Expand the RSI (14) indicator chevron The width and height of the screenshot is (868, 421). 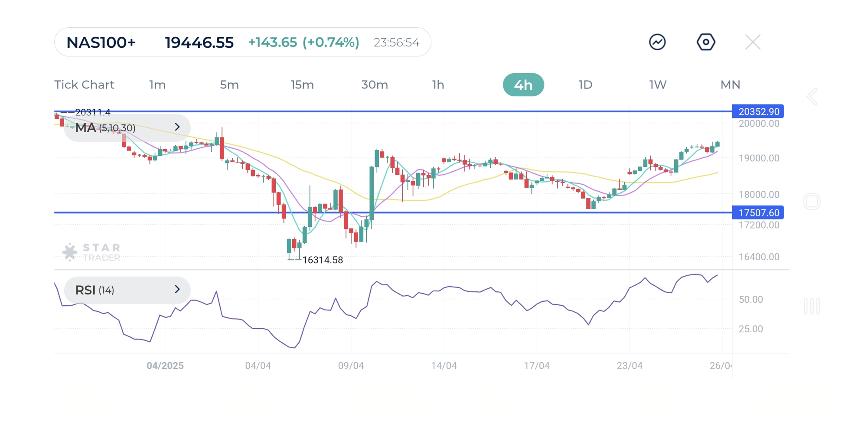point(177,290)
